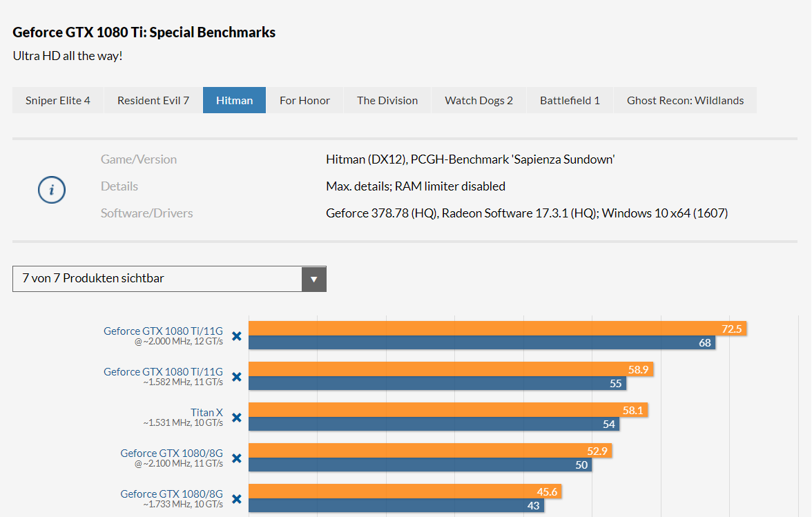Click the blue 54 bar
This screenshot has width=812, height=517.
click(434, 425)
